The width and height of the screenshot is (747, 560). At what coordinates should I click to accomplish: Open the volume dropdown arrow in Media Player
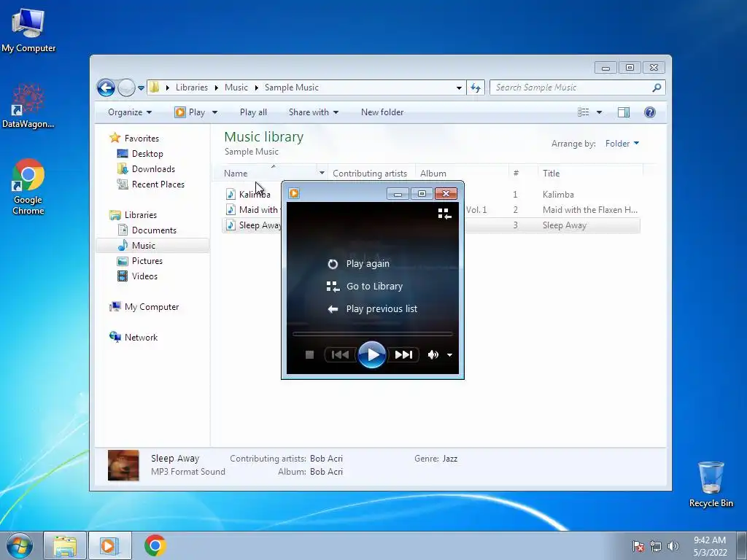coord(449,355)
